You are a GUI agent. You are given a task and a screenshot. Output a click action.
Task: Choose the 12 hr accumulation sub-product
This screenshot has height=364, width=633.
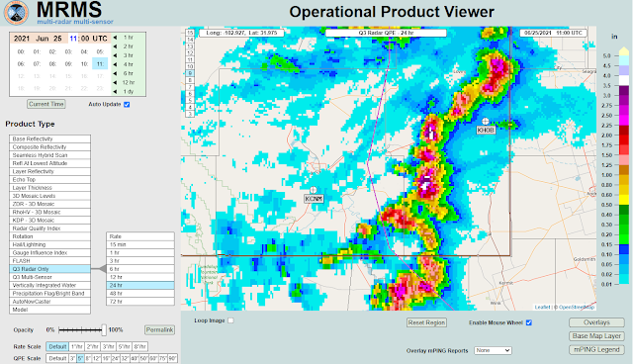(x=140, y=277)
